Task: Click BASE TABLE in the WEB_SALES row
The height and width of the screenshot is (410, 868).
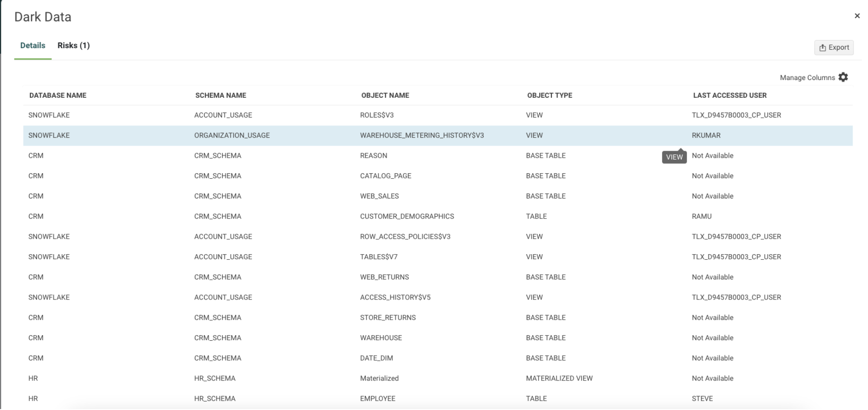Action: point(546,196)
